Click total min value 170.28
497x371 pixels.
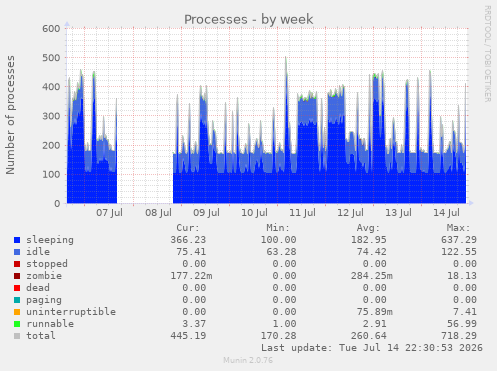pos(278,336)
